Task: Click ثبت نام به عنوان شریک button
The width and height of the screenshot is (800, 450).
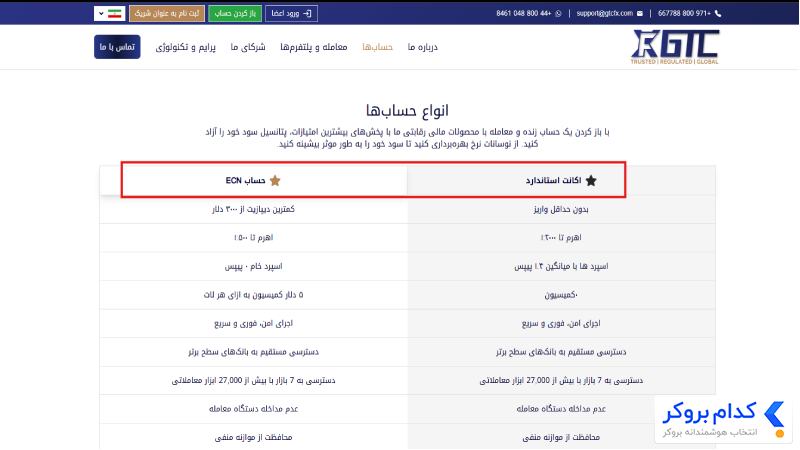Action: [167, 13]
